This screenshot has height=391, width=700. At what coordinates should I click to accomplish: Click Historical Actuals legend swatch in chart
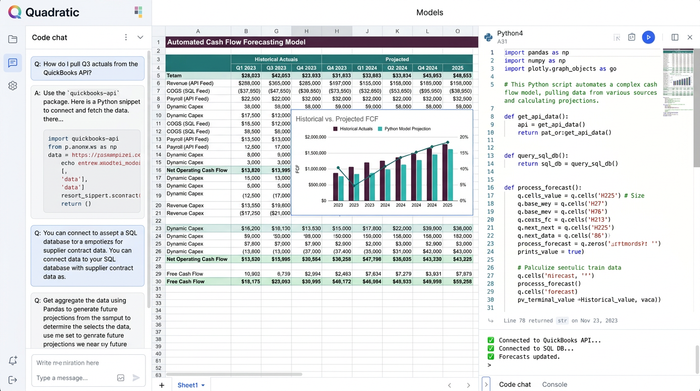[x=335, y=129]
